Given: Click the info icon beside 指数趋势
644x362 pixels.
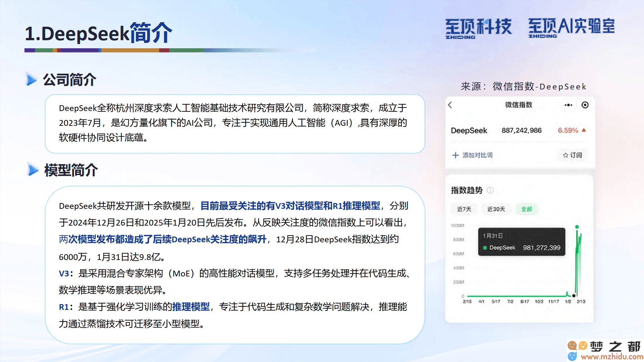Looking at the screenshot, I should [x=490, y=190].
